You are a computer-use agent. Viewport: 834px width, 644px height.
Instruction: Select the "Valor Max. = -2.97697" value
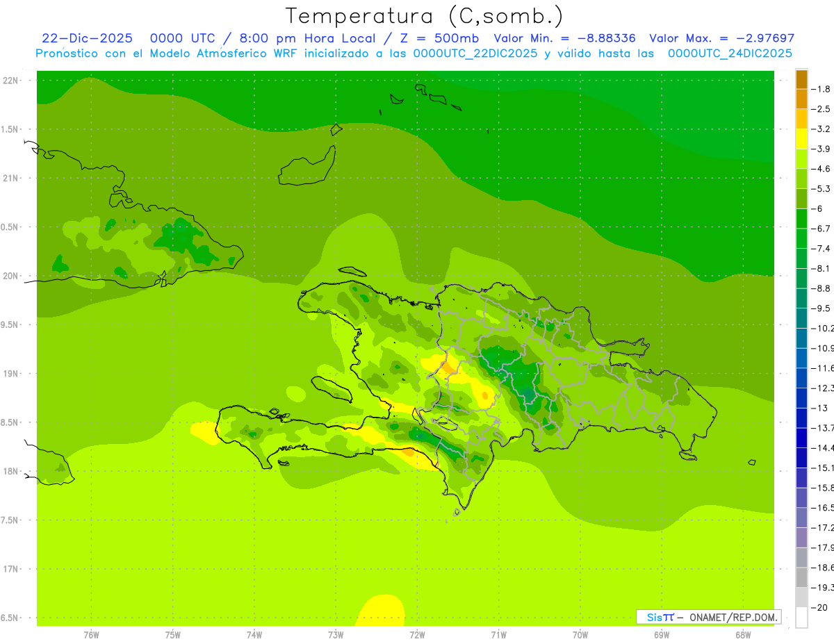coord(721,38)
